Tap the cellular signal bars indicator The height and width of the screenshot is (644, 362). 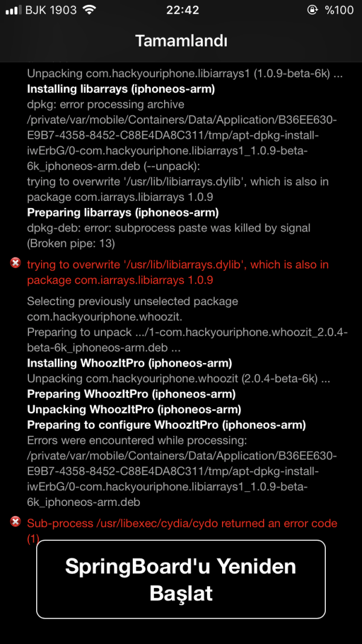coord(13,10)
